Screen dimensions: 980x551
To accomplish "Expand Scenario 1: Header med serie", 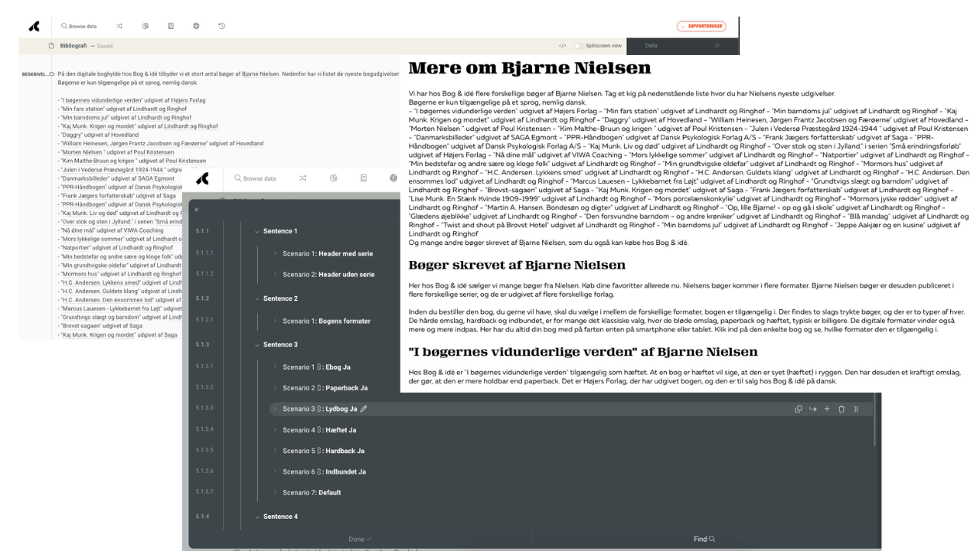I will click(x=276, y=253).
